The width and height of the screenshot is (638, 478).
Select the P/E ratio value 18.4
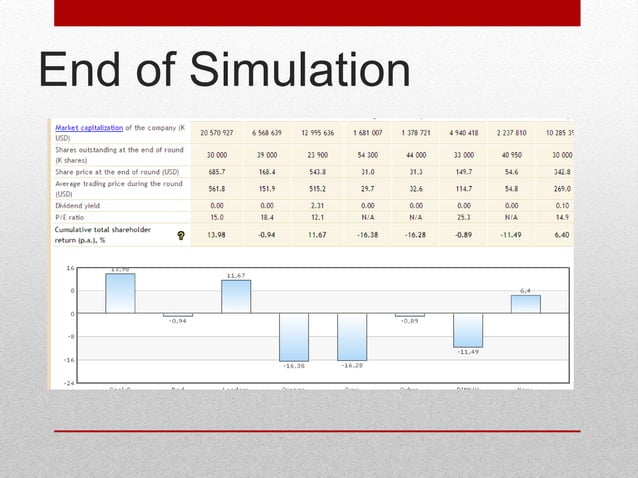(267, 218)
